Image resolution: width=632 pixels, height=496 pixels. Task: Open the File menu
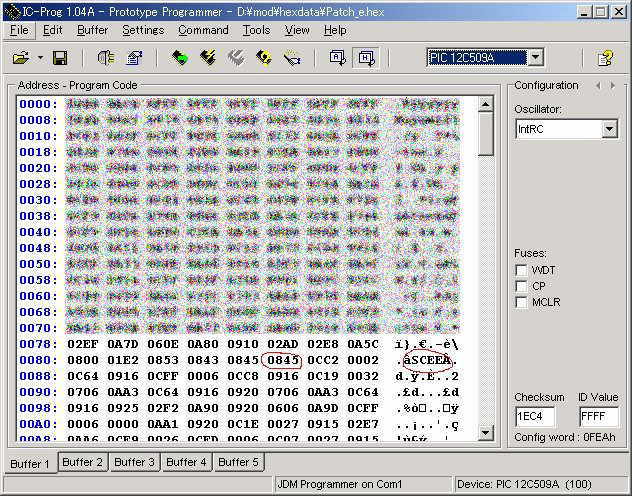click(x=19, y=30)
